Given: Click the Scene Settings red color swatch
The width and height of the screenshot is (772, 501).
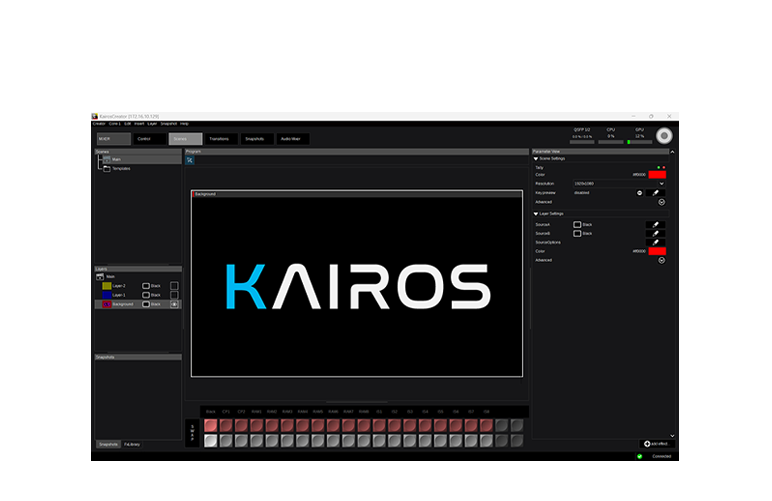Looking at the screenshot, I should [x=656, y=175].
